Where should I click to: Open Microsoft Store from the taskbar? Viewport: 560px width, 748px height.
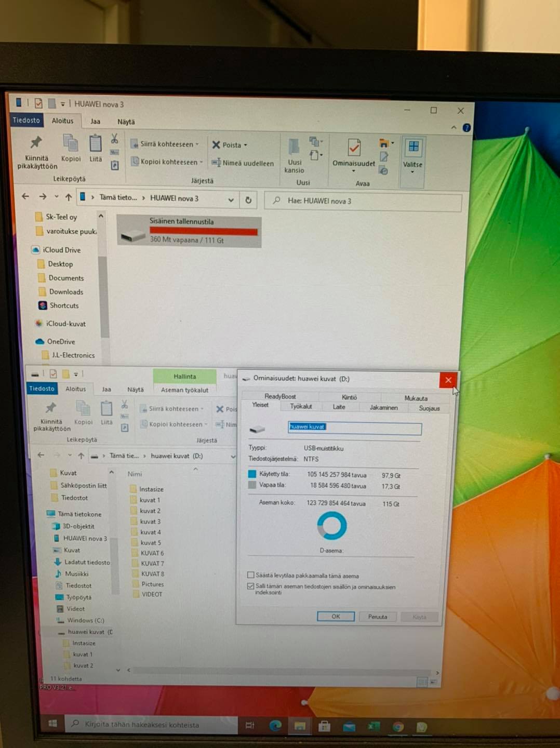click(x=325, y=726)
